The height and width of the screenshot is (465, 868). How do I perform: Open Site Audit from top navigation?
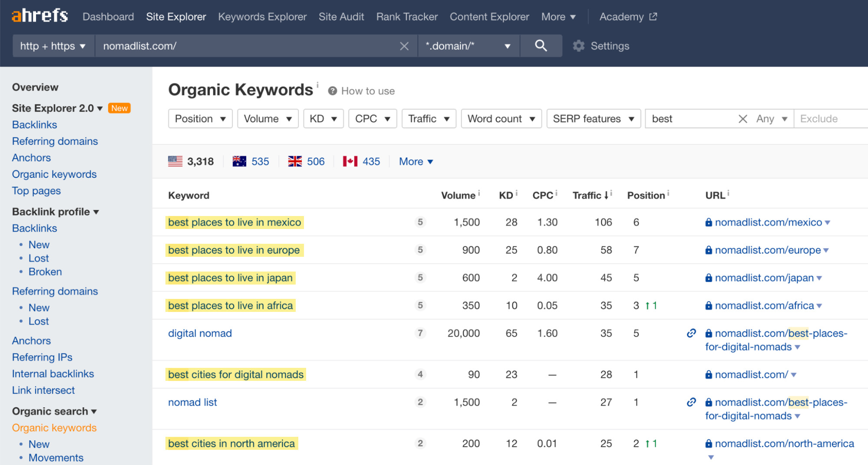(341, 16)
